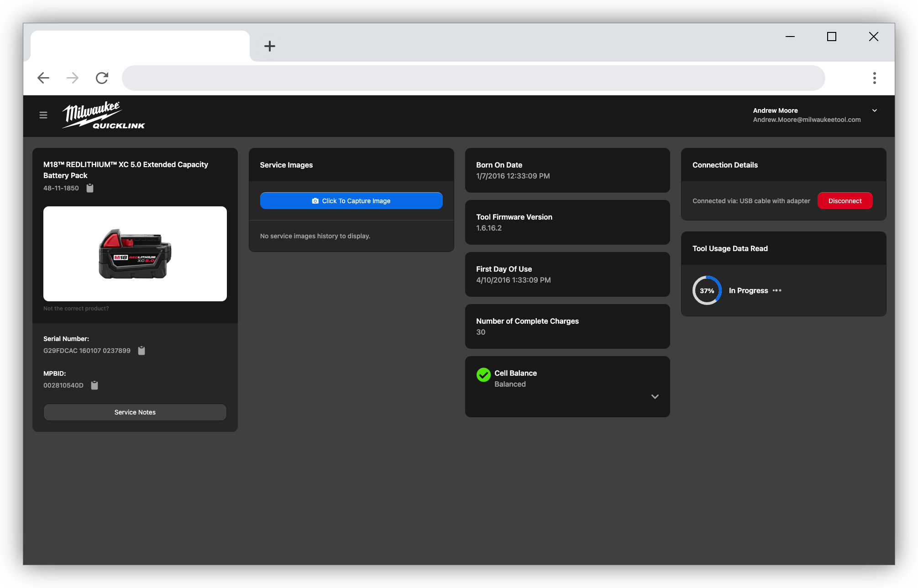Viewport: 918px width, 588px height.
Task: Copy the 48-11-1850 model number
Action: click(90, 188)
